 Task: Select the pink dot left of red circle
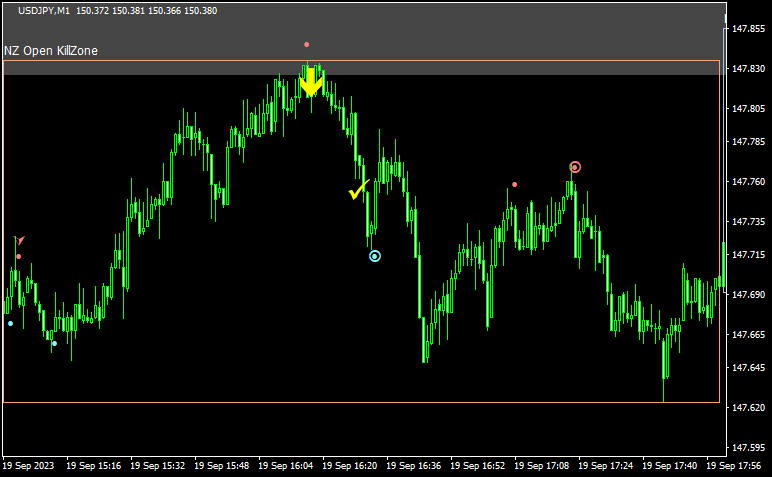point(515,184)
